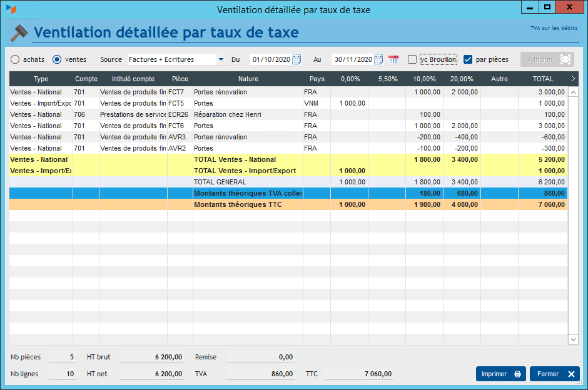Click the frame icon on Afficher
The image size is (588, 390).
pyautogui.click(x=565, y=59)
